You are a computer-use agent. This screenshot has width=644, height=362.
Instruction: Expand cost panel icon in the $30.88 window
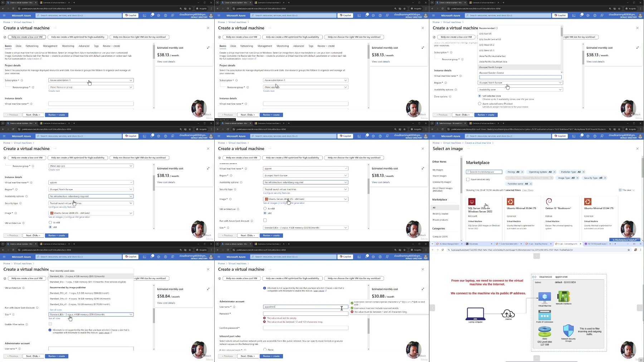[x=423, y=289]
